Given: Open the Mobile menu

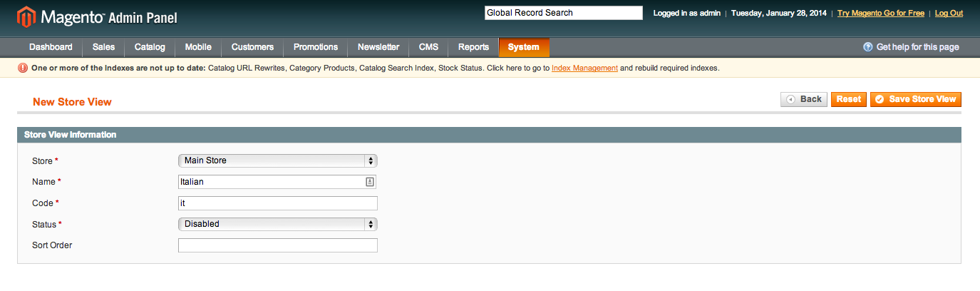Looking at the screenshot, I should [198, 47].
